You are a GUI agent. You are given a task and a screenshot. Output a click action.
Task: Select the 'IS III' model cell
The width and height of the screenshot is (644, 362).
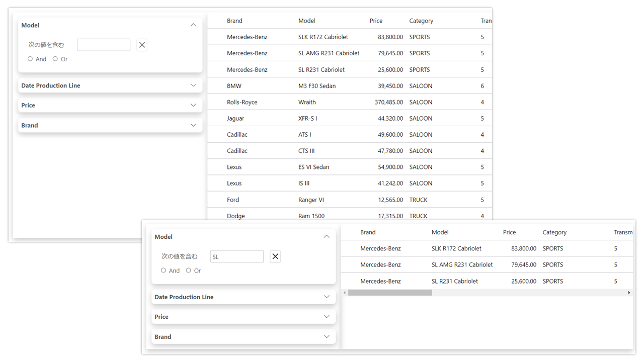[304, 183]
